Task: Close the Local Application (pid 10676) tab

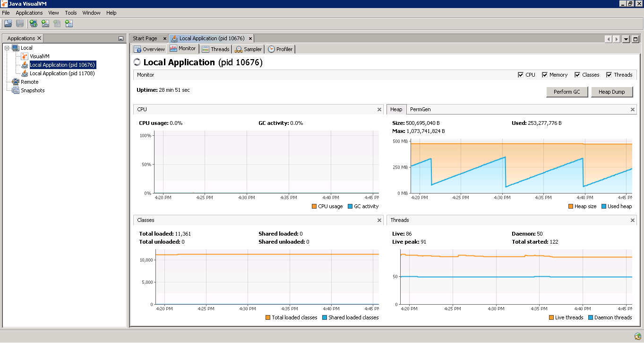Action: click(250, 38)
